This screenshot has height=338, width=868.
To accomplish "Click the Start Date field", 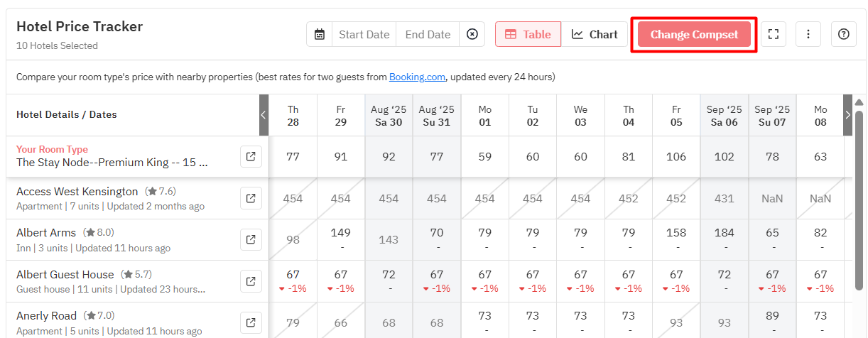I will (x=364, y=34).
